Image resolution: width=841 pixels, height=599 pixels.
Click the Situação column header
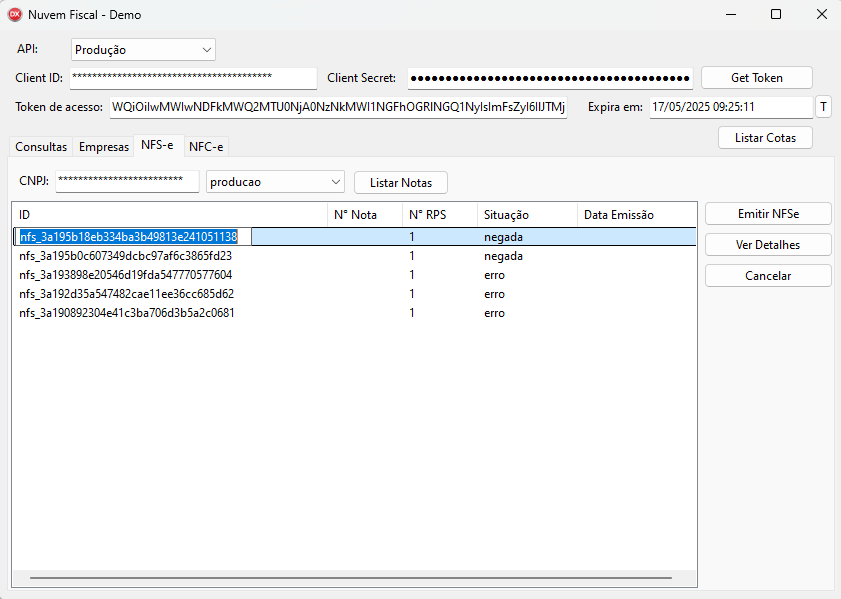(x=527, y=215)
